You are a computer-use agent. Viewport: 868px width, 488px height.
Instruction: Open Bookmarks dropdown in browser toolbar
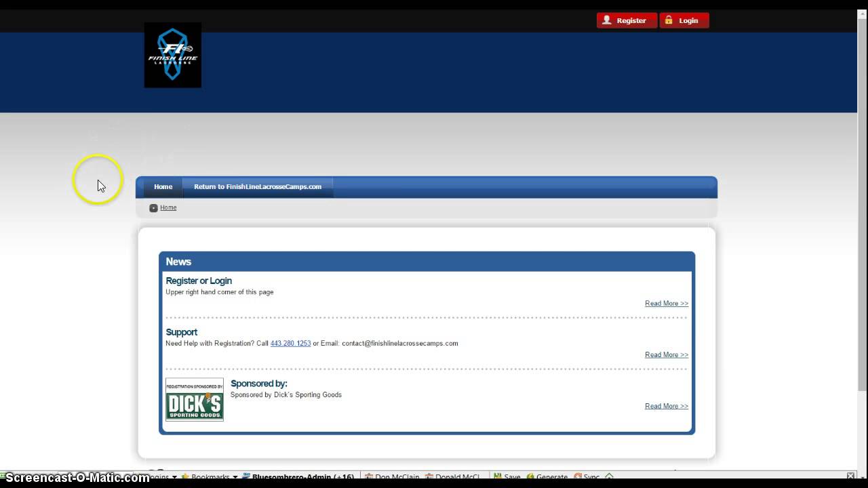pos(210,477)
